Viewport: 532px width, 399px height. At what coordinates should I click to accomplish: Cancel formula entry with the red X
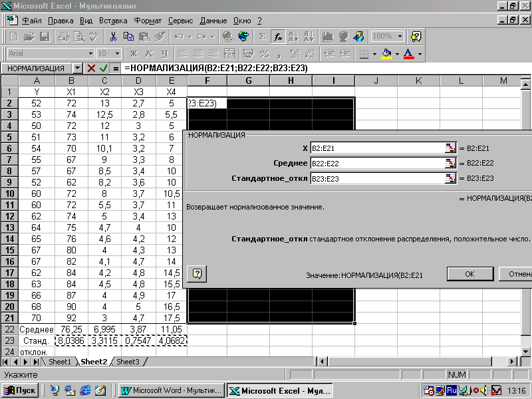coord(92,68)
